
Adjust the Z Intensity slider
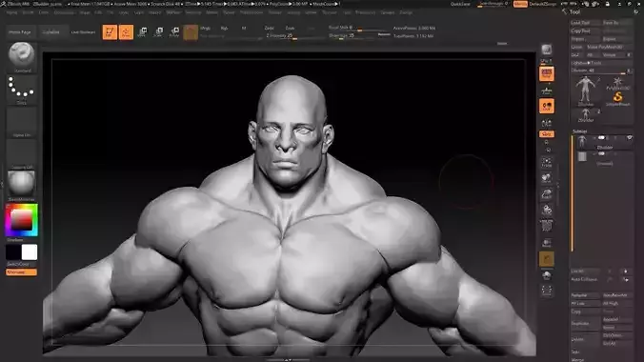293,36
